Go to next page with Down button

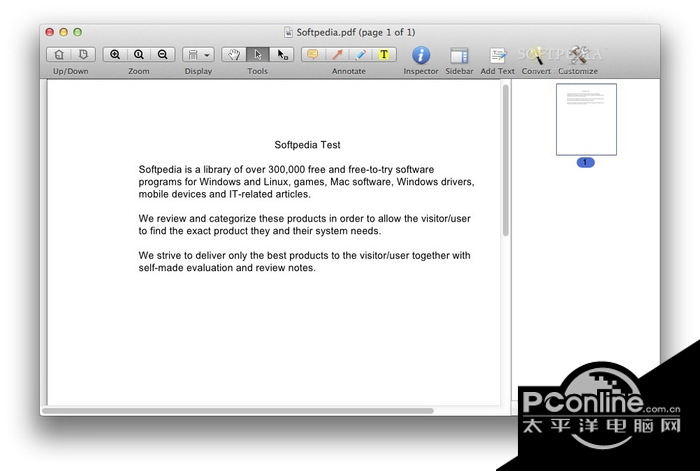[x=83, y=54]
